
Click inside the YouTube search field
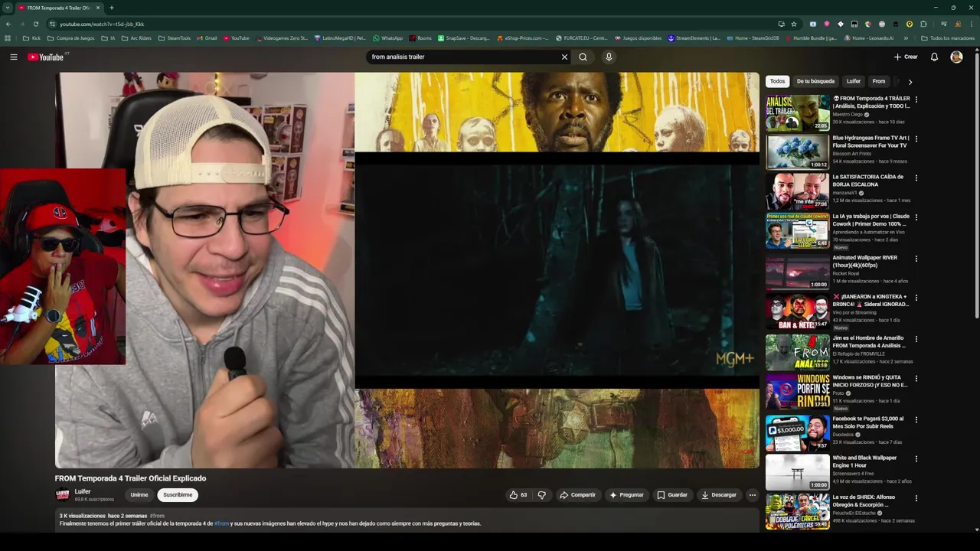tap(462, 57)
